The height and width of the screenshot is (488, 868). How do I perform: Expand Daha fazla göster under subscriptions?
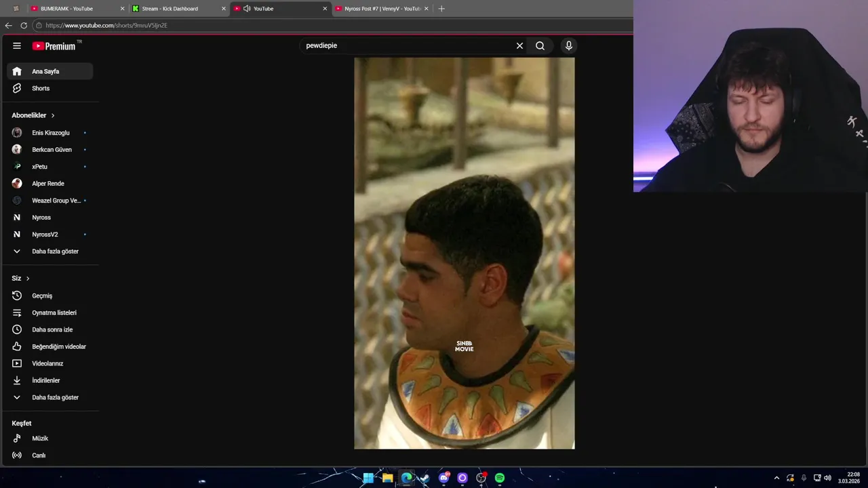(x=50, y=251)
